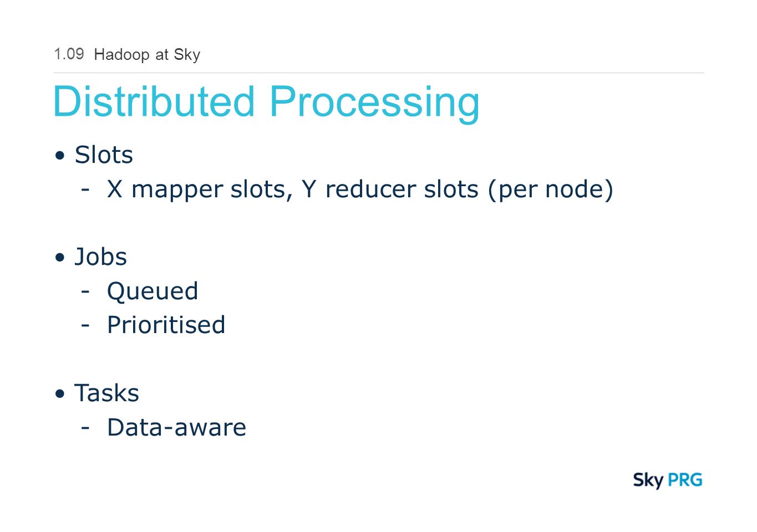The image size is (757, 532).
Task: Click the text '(per node)'
Action: 551,190
